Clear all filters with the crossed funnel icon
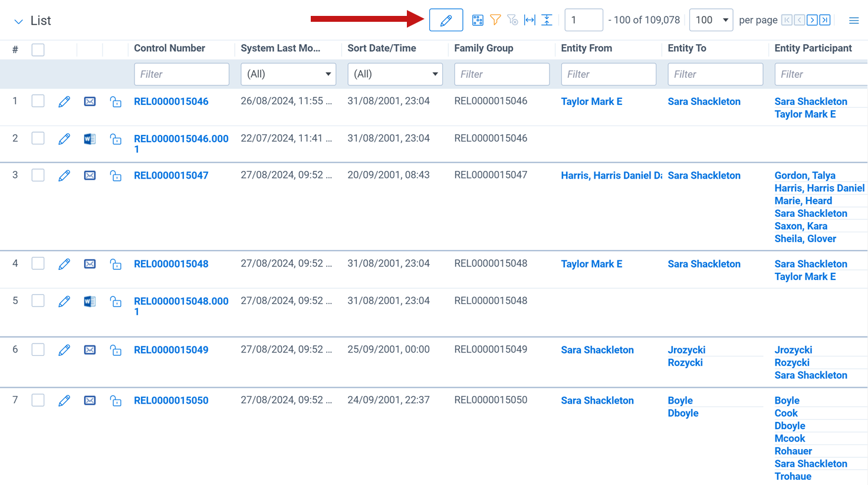Viewport: 868px width, 485px height. tap(512, 20)
